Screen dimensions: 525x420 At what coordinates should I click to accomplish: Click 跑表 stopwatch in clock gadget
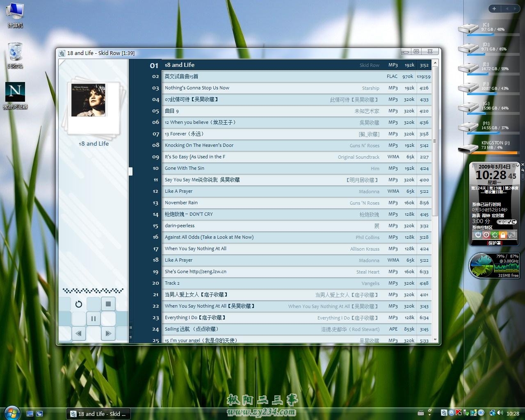pos(476,215)
